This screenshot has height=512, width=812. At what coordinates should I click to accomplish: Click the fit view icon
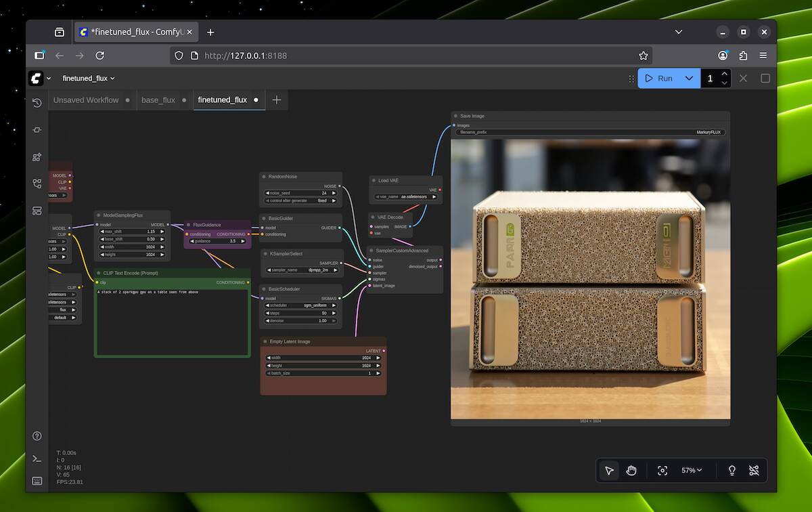click(x=662, y=471)
